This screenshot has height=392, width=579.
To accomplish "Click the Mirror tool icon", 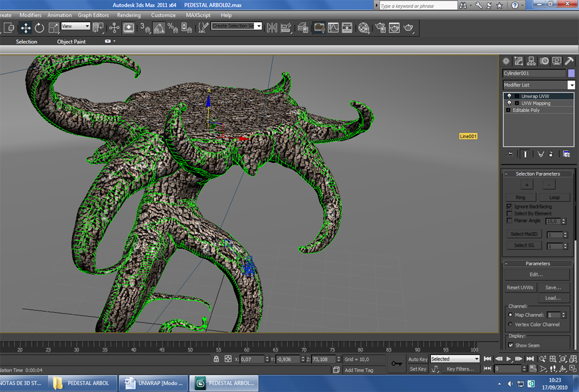I will click(271, 27).
